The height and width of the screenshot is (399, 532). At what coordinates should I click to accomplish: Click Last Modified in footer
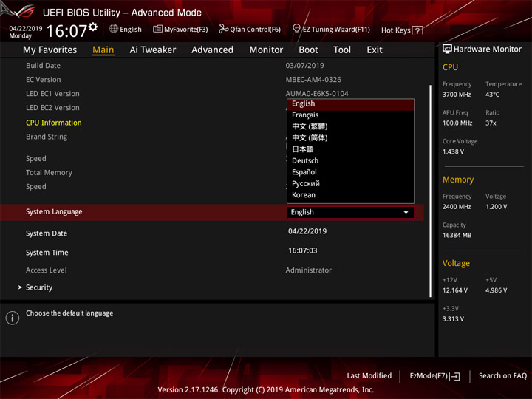(369, 376)
